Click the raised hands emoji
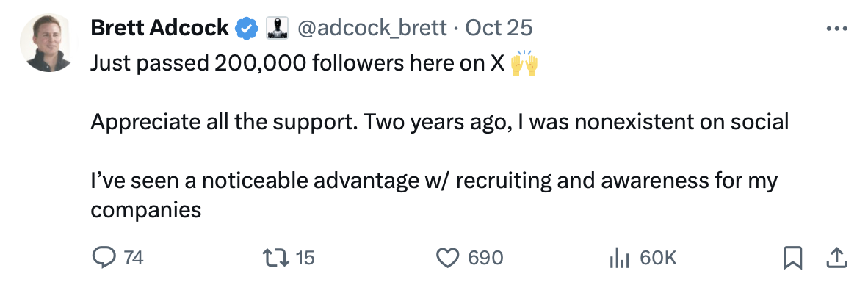Viewport: 868px width, 285px height. point(524,64)
